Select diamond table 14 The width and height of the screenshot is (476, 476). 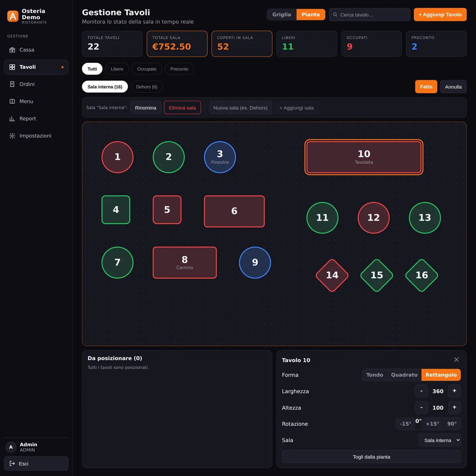[332, 275]
